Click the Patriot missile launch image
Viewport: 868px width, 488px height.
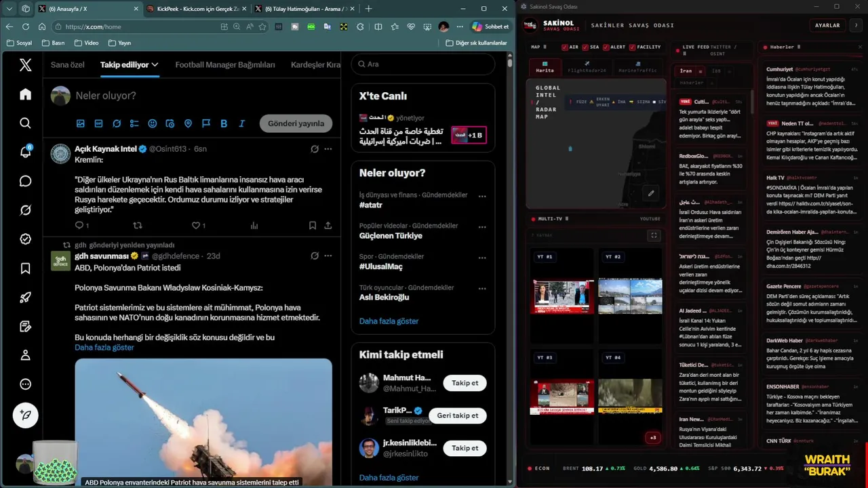coord(203,422)
